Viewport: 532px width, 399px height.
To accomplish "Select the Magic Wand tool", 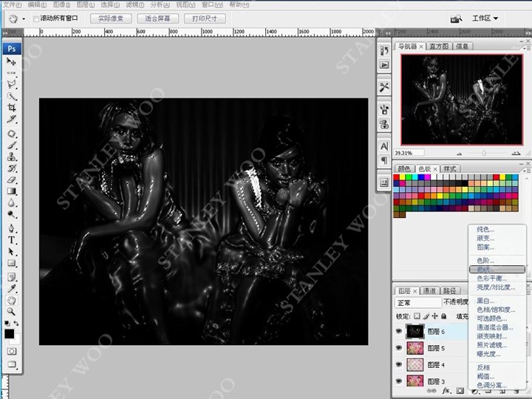I will pyautogui.click(x=12, y=96).
